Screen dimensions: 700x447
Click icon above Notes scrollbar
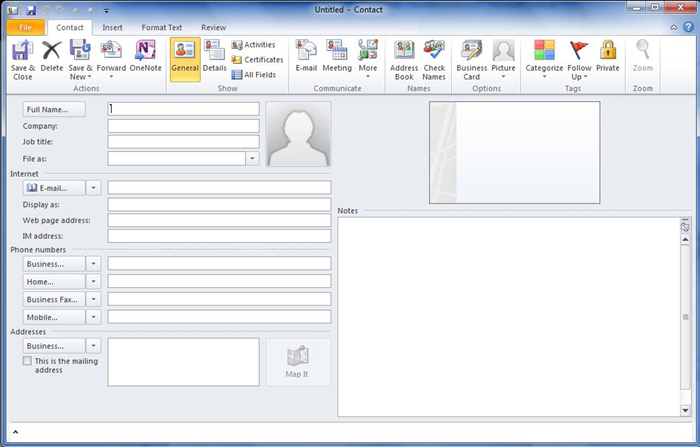click(x=685, y=227)
